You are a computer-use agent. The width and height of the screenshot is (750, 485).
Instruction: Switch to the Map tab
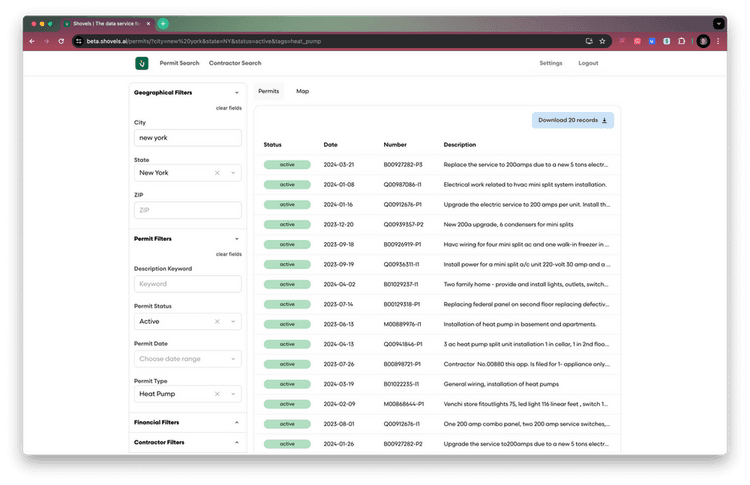click(x=302, y=91)
